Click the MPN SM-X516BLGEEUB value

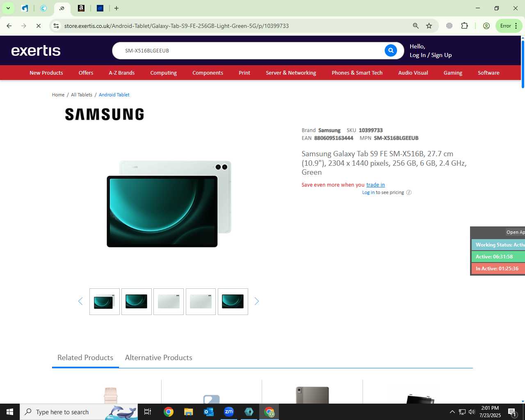click(x=396, y=138)
